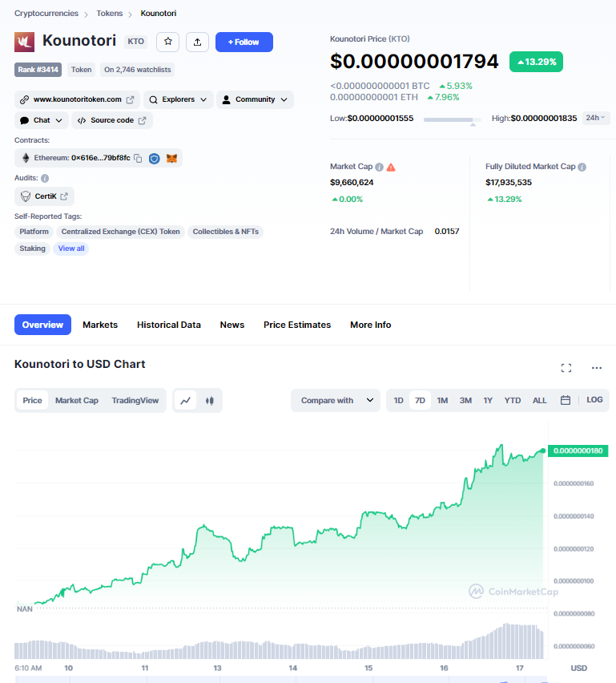Open the CertiK audit link
The width and height of the screenshot is (616, 683).
click(44, 196)
